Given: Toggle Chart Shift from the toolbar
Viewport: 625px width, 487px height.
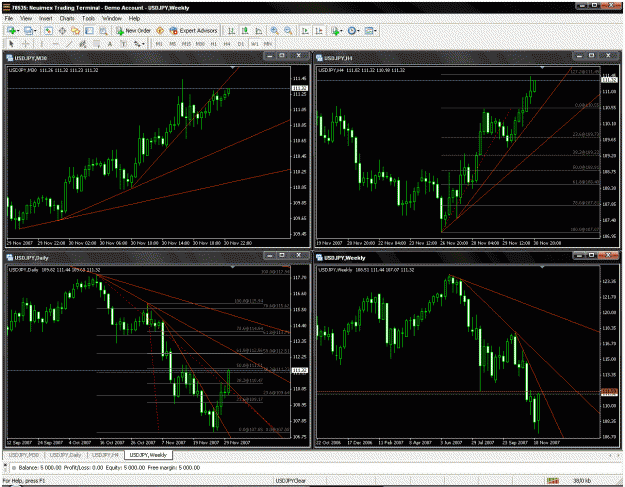Looking at the screenshot, I should tap(319, 31).
